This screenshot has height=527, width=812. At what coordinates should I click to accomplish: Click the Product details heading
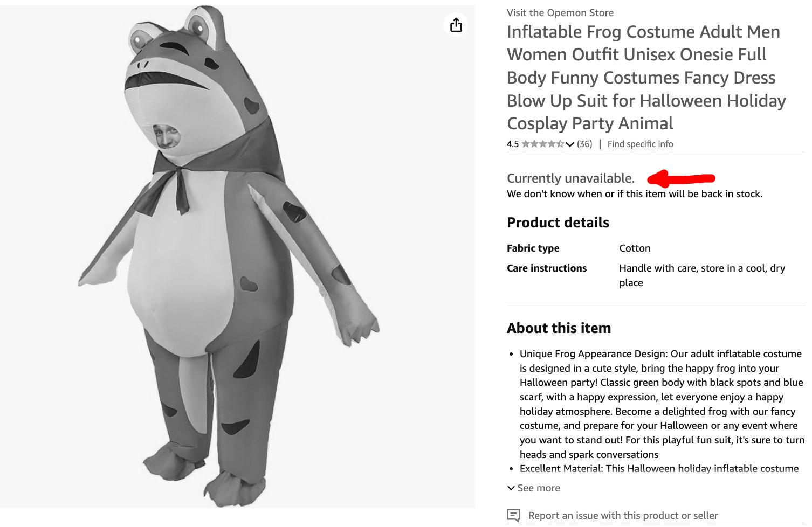click(558, 223)
